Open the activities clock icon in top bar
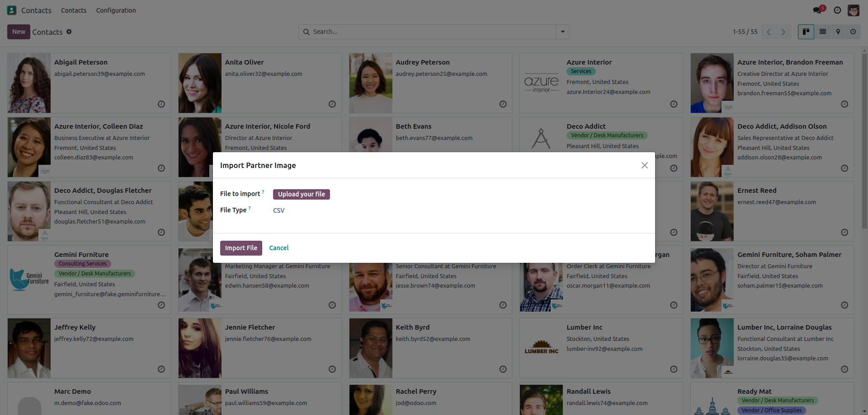Image resolution: width=868 pixels, height=415 pixels. (837, 10)
